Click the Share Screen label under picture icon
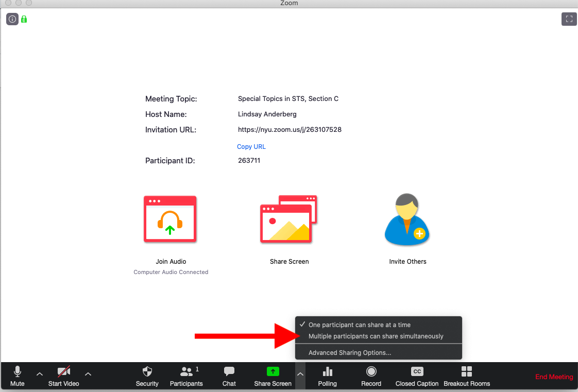The height and width of the screenshot is (392, 578). (x=289, y=262)
